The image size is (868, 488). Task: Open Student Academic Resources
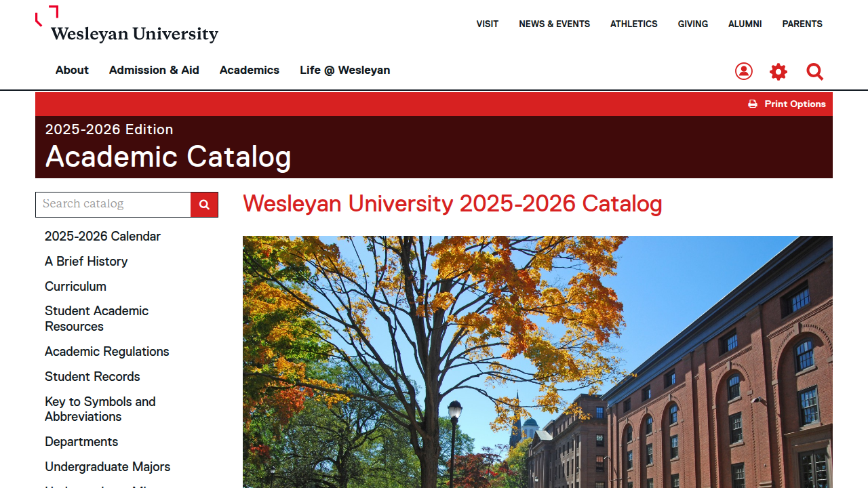tap(96, 319)
